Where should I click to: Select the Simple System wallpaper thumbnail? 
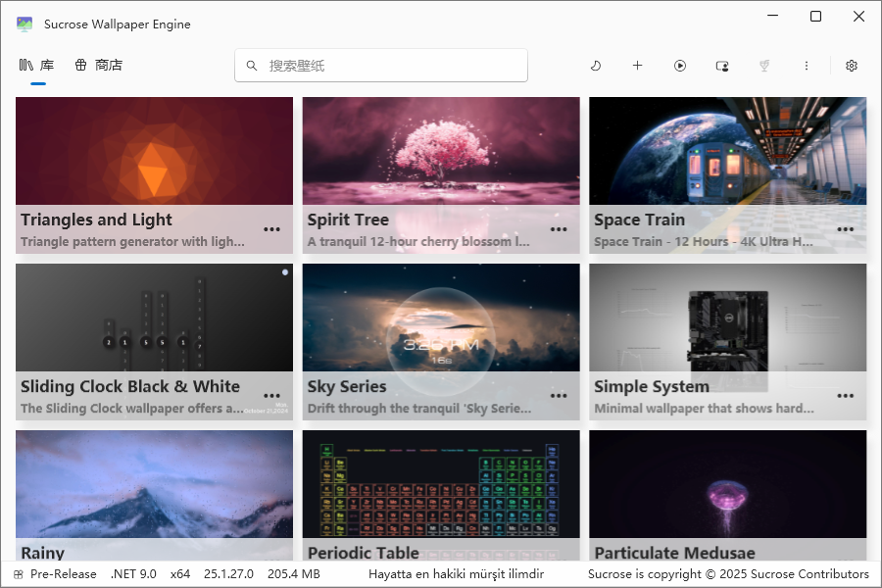click(x=728, y=318)
